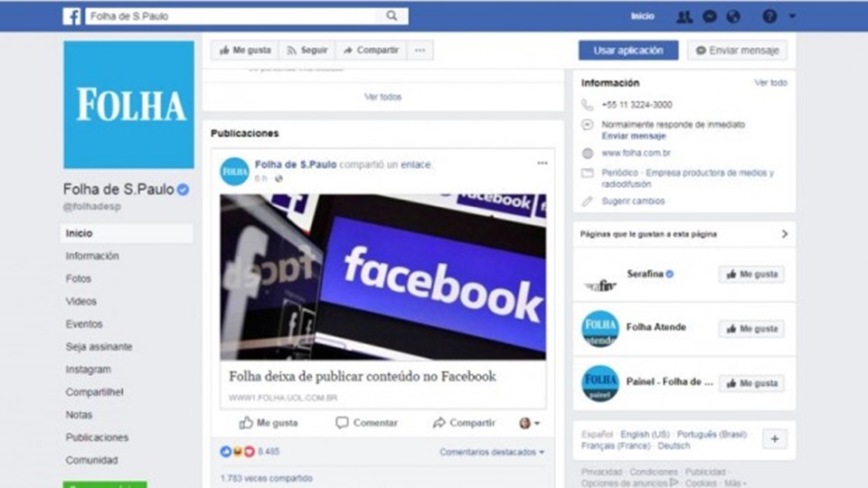Open post options three-dot menu
The height and width of the screenshot is (488, 868).
tap(542, 164)
